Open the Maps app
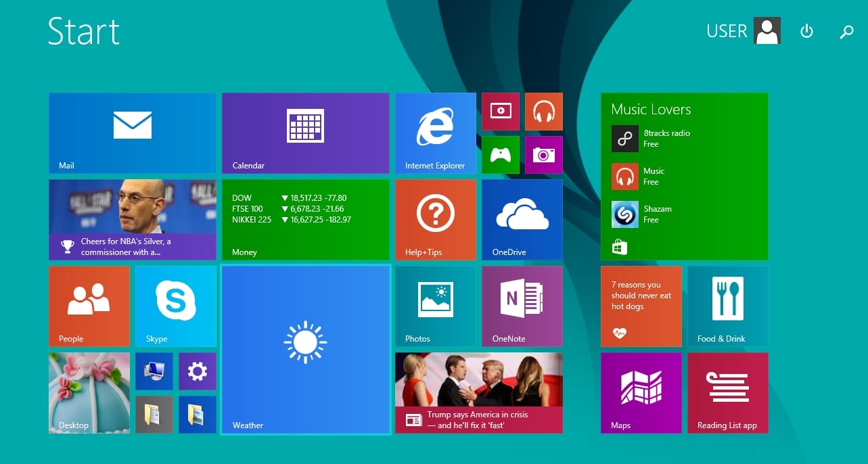The width and height of the screenshot is (868, 464). coord(641,392)
